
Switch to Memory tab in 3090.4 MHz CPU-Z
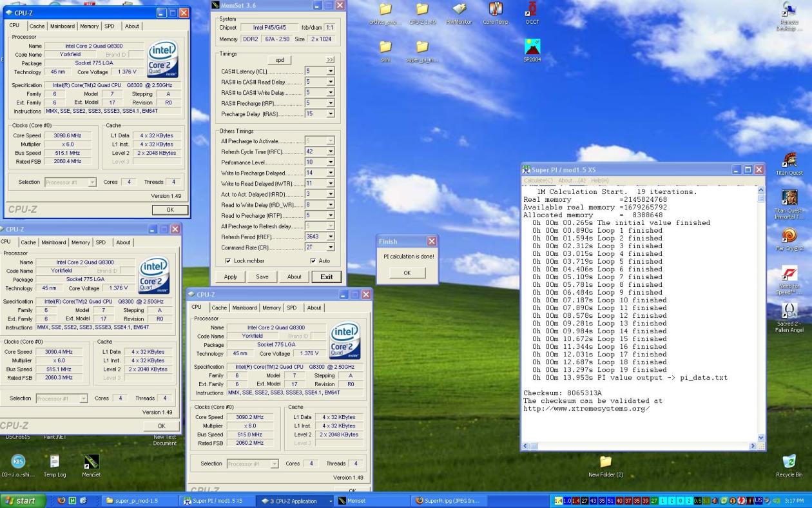click(81, 242)
